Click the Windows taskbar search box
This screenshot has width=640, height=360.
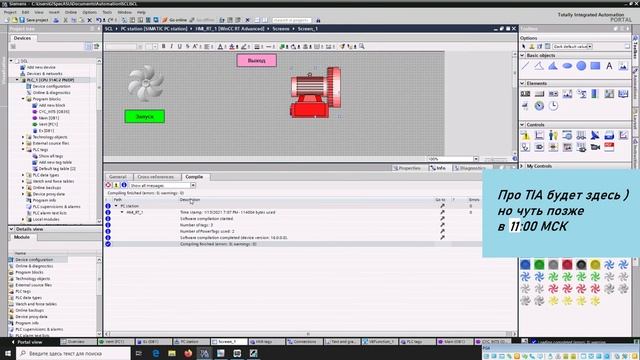click(74, 353)
